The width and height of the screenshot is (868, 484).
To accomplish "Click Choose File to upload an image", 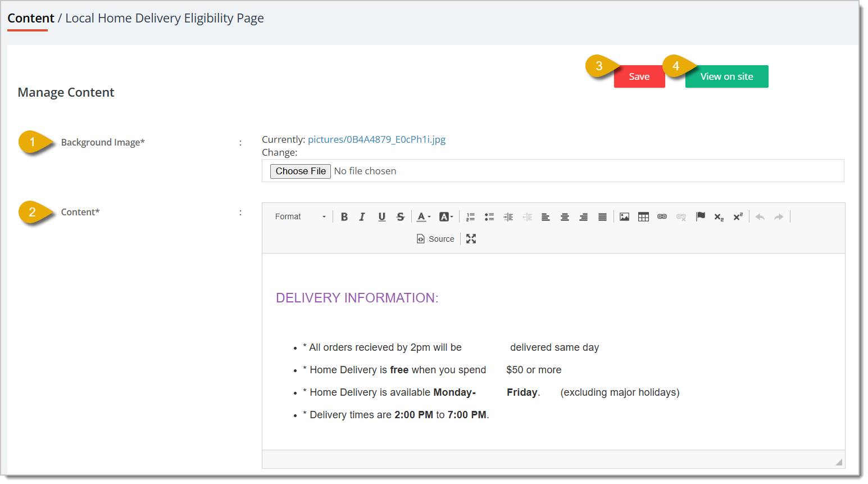I will (301, 171).
